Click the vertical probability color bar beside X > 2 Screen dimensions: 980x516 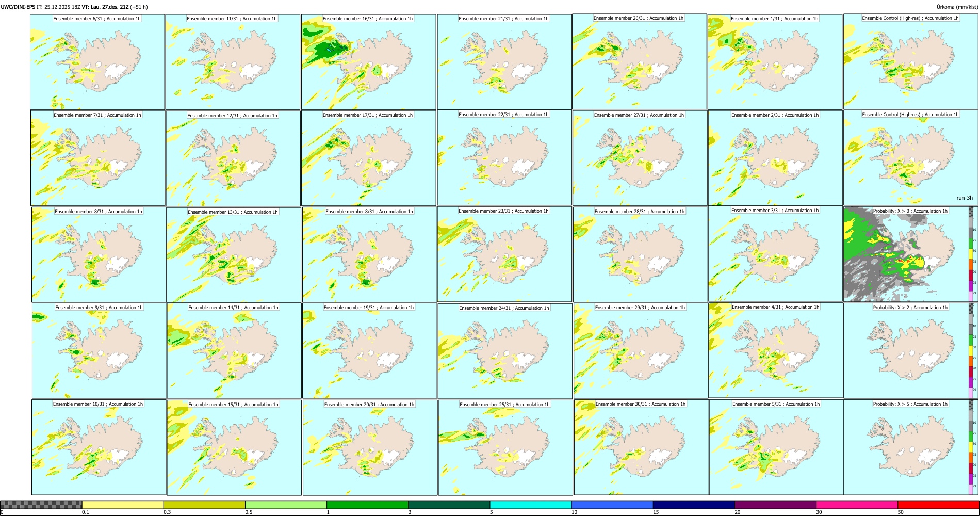click(x=971, y=350)
